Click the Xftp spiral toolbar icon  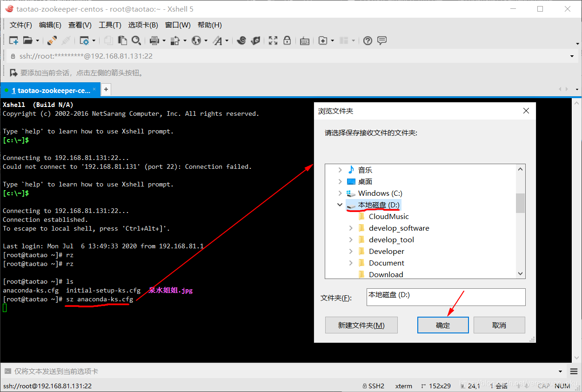pyautogui.click(x=241, y=41)
